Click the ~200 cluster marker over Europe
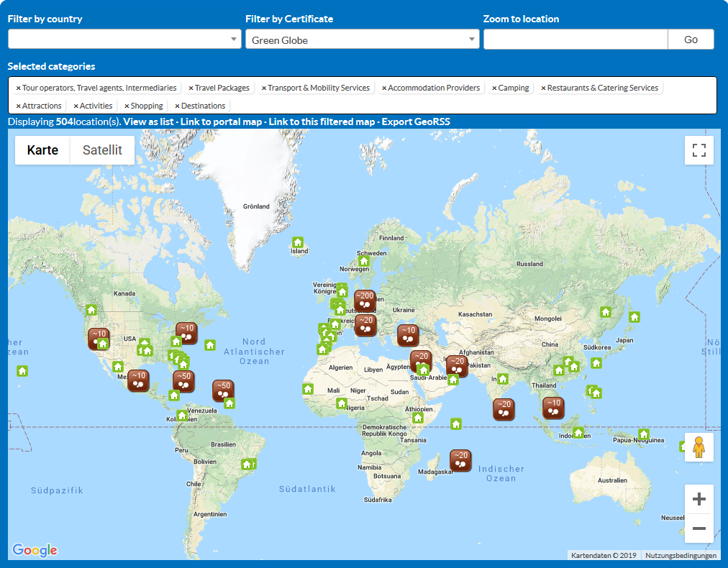The width and height of the screenshot is (728, 568). click(364, 298)
